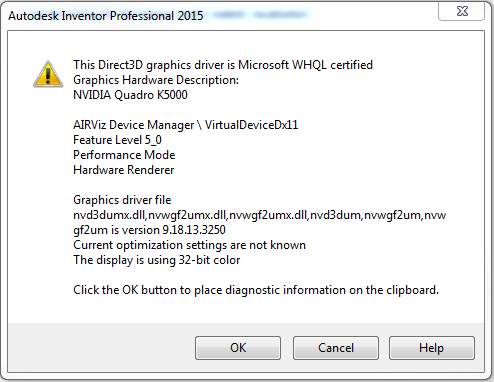Screen dimensions: 494x382
Task: Click the 'Hardware Renderer' text
Action: [123, 170]
